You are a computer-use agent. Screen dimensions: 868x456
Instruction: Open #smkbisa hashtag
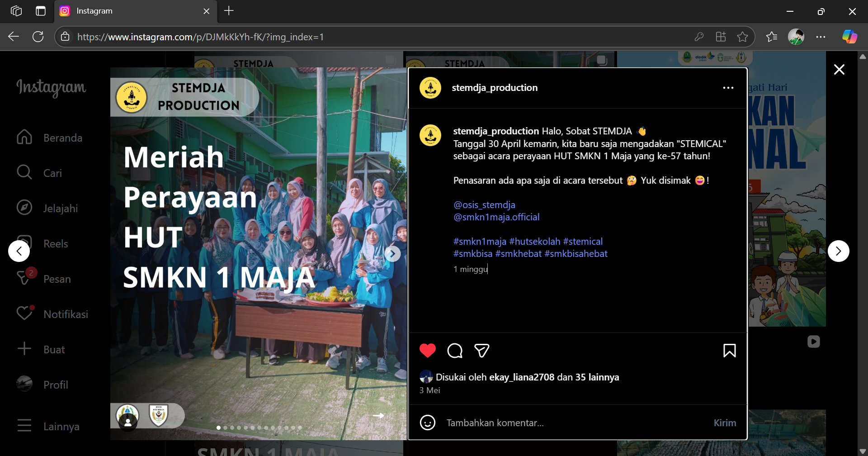[x=473, y=254]
